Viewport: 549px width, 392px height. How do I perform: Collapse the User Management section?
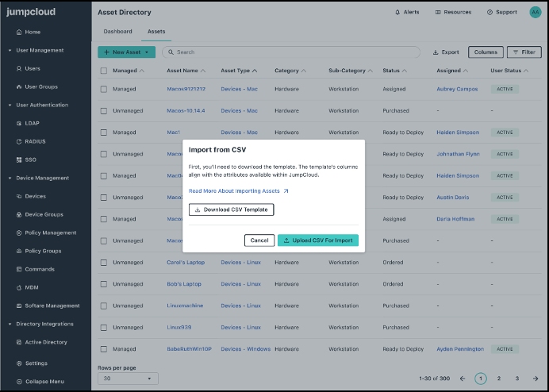(x=10, y=50)
